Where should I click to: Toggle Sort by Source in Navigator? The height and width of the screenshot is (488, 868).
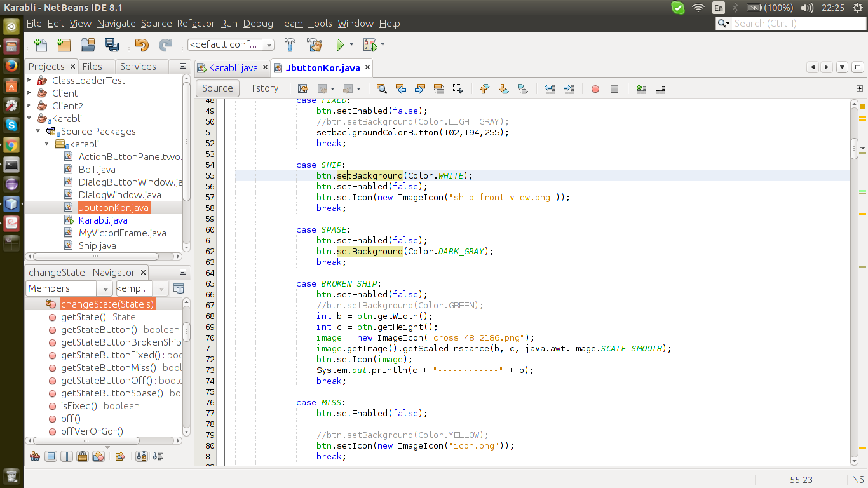(x=157, y=456)
